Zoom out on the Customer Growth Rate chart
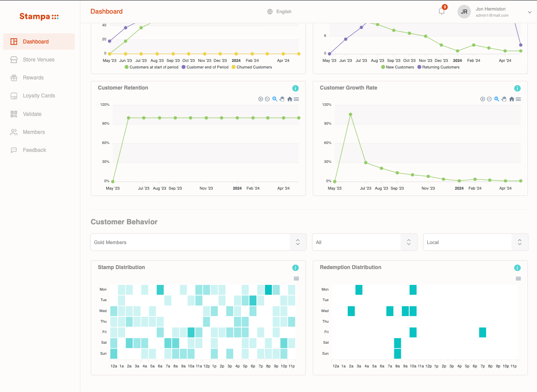 click(x=489, y=99)
